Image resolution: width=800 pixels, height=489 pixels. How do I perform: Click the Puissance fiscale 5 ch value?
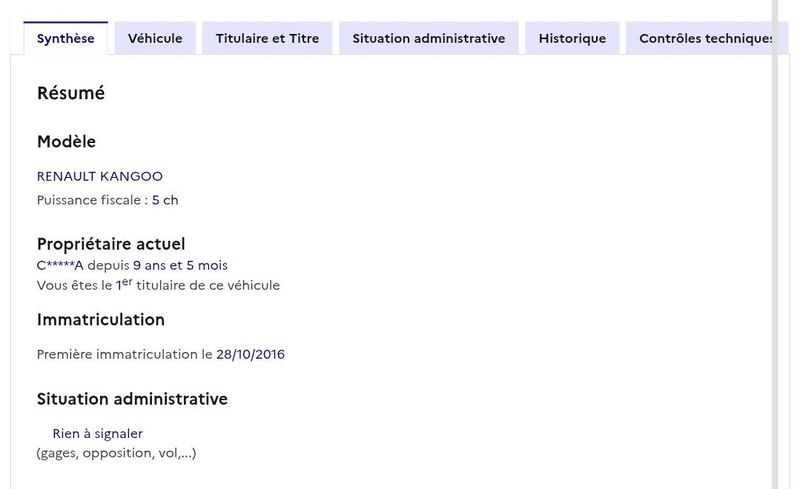165,200
